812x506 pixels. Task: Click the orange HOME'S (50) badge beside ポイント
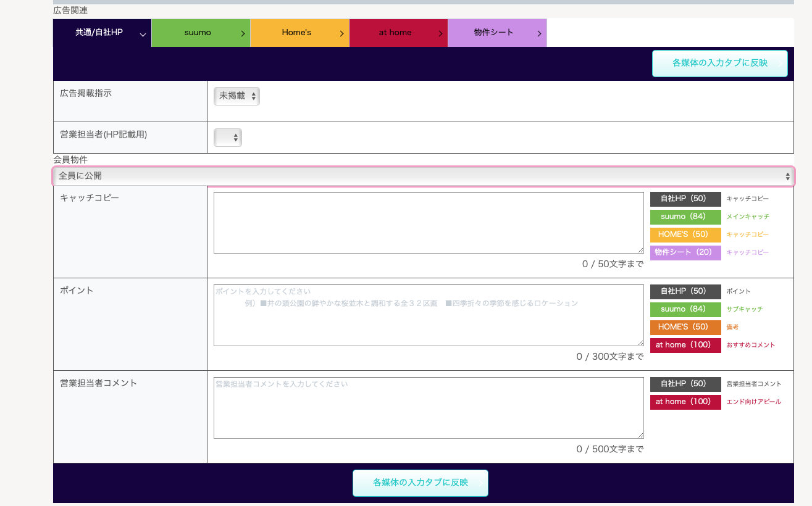pyautogui.click(x=685, y=327)
